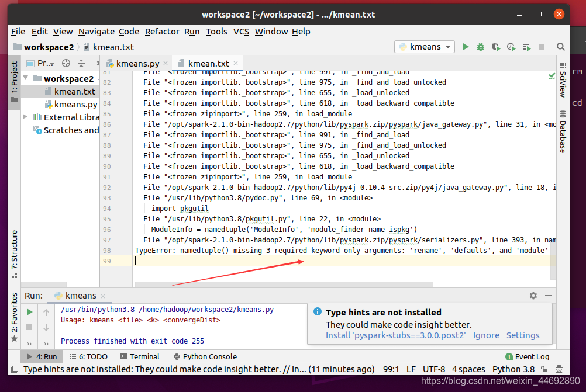Open the Refactor menu
Viewport: 586px width, 392px height.
162,32
